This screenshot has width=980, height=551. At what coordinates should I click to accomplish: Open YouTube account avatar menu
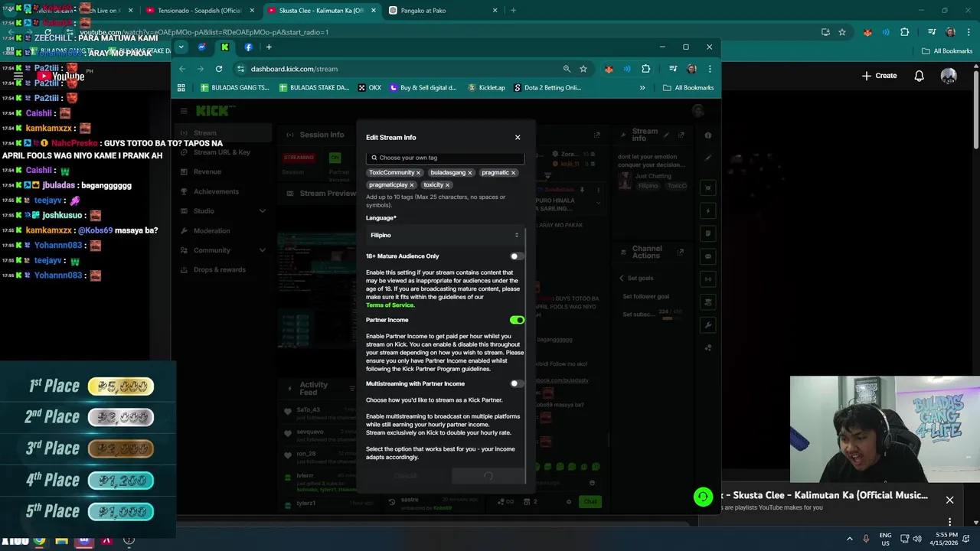[949, 76]
